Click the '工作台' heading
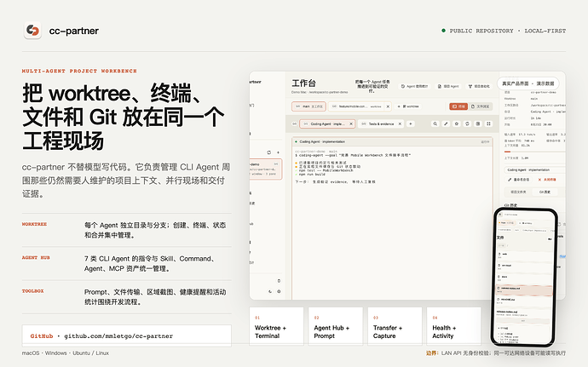 coord(303,83)
